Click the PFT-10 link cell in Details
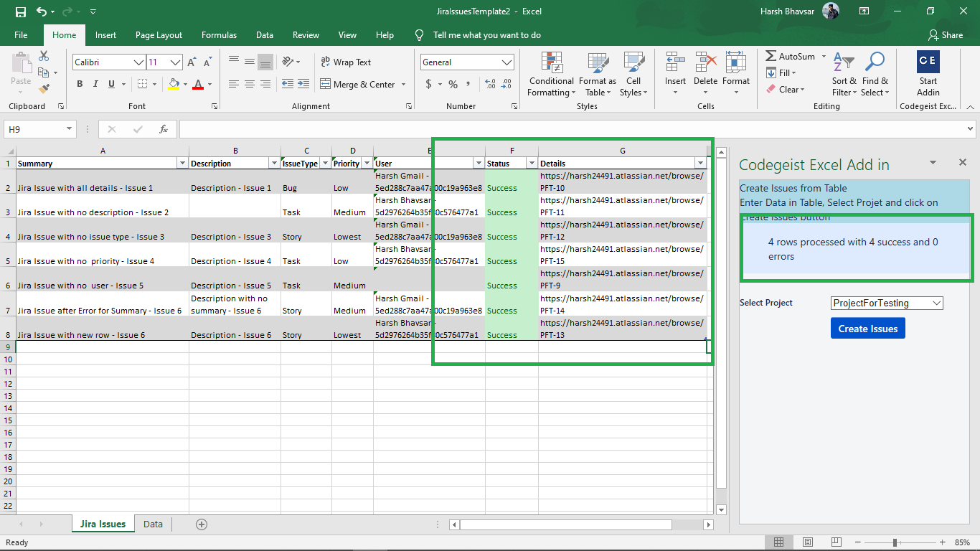 point(623,182)
